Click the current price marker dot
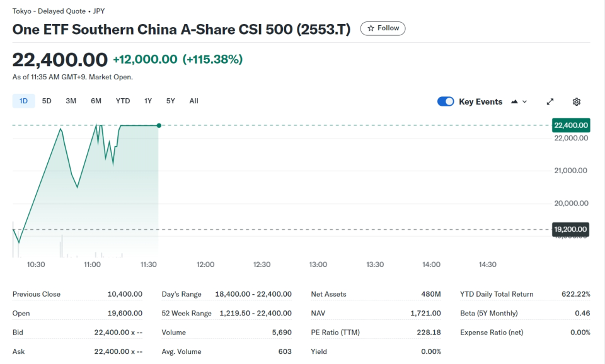The width and height of the screenshot is (605, 364). point(158,125)
